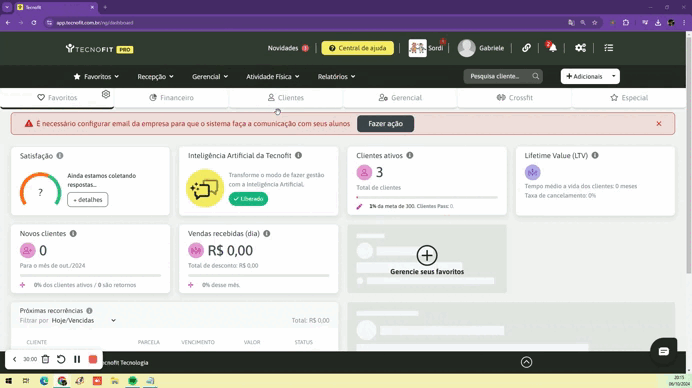The height and width of the screenshot is (388, 692).
Task: Click the Liberado button
Action: [248, 199]
